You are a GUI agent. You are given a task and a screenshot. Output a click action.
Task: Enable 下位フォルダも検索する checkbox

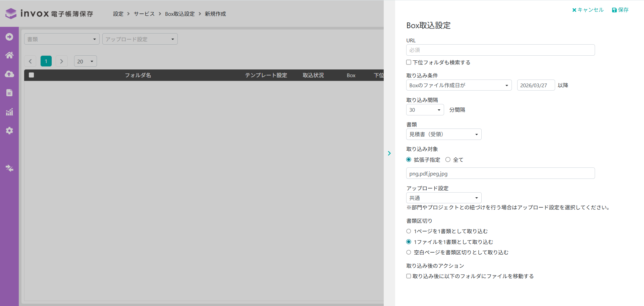point(409,62)
